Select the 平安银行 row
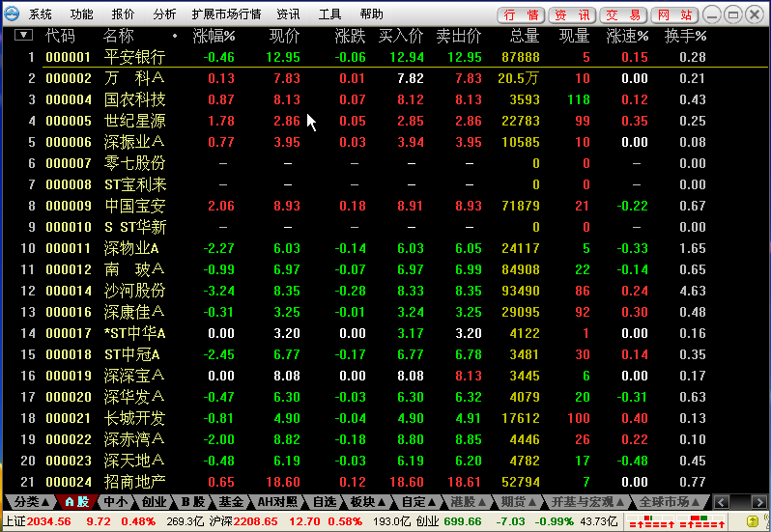The height and width of the screenshot is (532, 771). [385, 57]
